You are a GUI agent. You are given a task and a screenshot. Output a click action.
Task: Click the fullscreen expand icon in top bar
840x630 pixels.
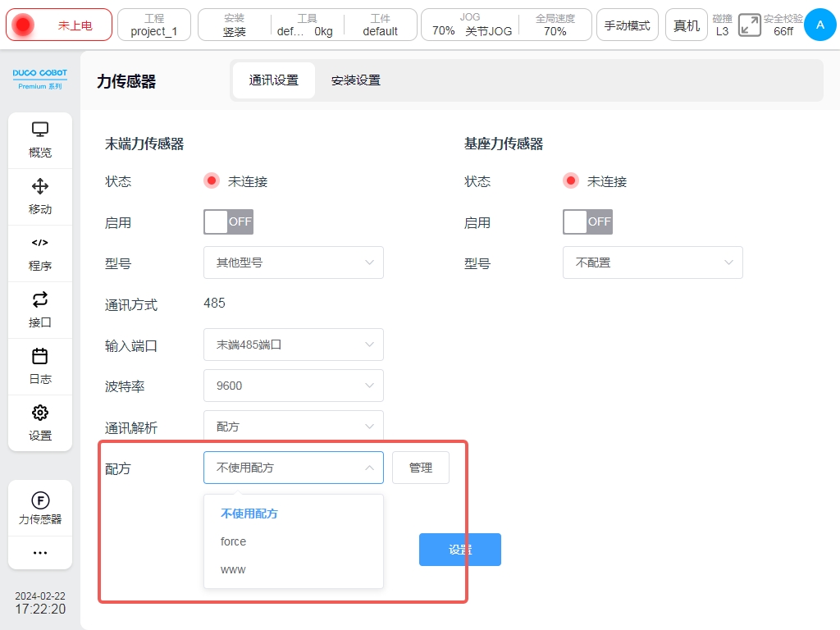coord(749,25)
